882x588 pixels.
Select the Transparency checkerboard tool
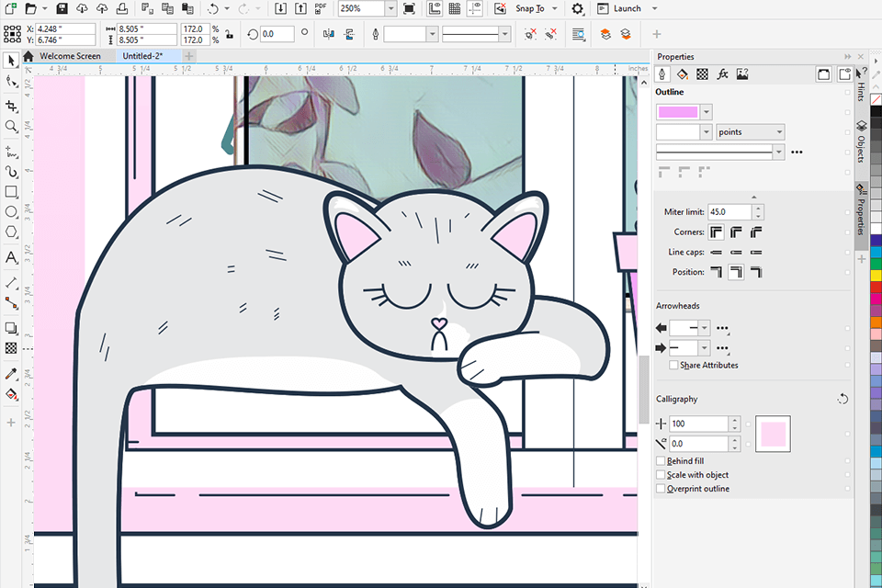[x=11, y=348]
